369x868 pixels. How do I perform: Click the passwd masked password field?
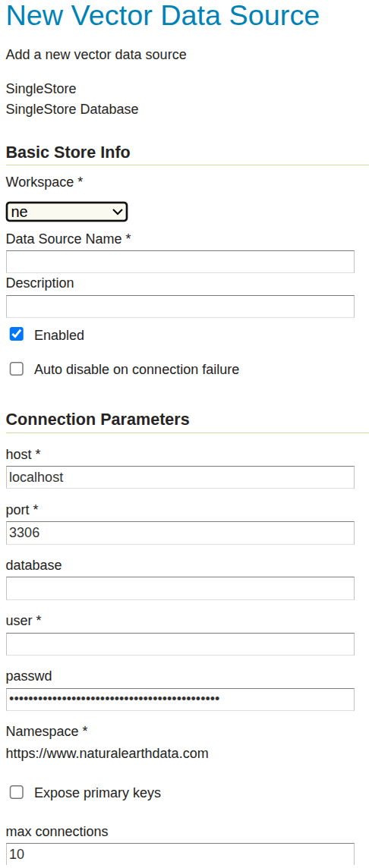click(x=180, y=699)
